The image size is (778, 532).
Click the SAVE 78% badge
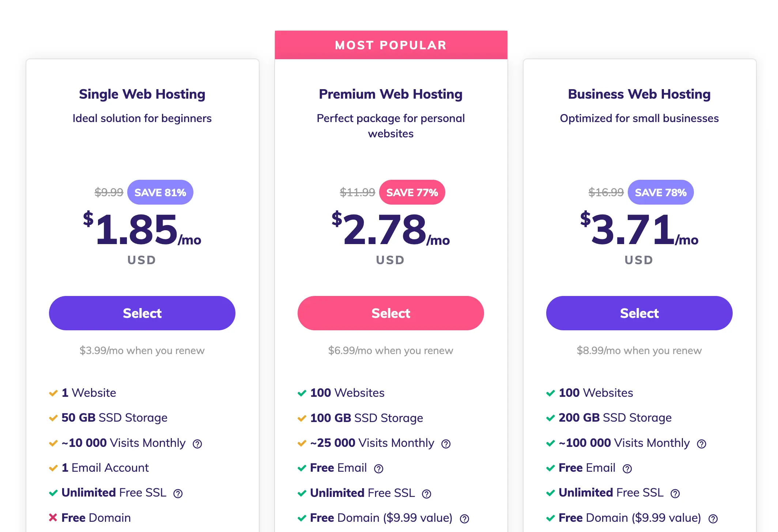[661, 192]
